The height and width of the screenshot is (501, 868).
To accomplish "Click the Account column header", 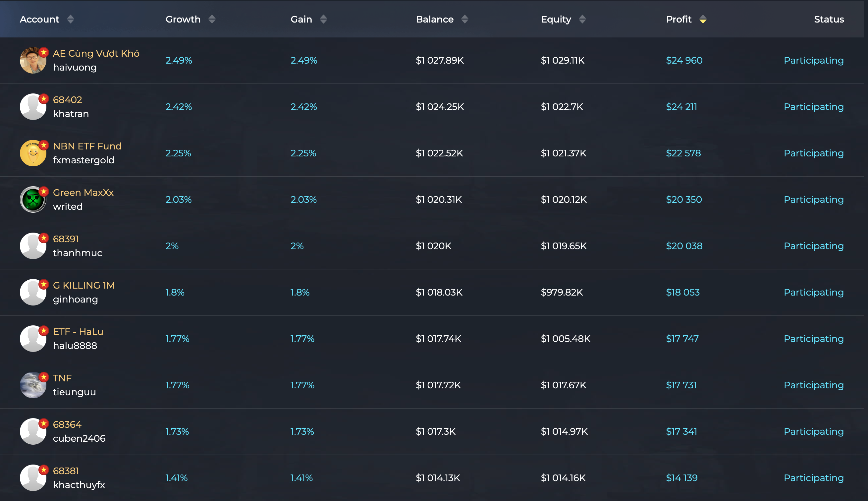I will tap(39, 19).
